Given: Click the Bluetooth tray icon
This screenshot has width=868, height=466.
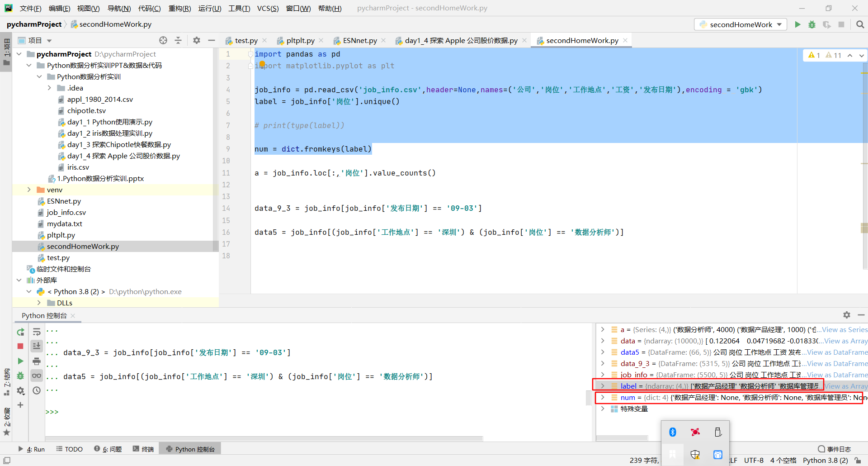Looking at the screenshot, I should coord(673,432).
